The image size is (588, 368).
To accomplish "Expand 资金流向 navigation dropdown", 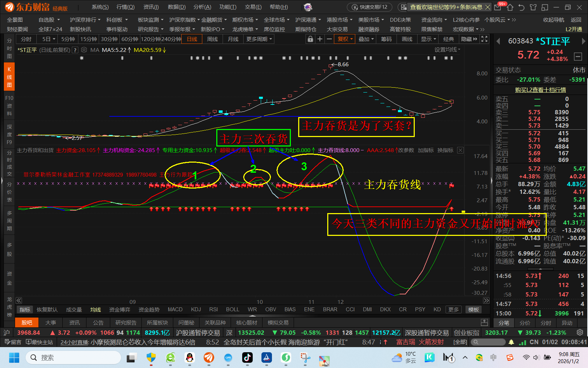I will (434, 20).
